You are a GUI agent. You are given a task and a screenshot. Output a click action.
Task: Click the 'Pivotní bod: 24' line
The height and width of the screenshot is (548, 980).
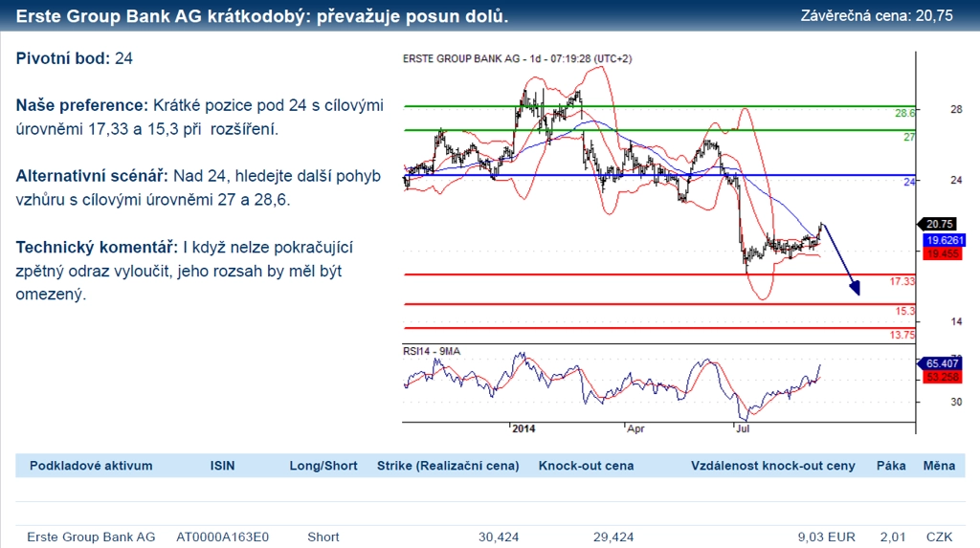[75, 58]
